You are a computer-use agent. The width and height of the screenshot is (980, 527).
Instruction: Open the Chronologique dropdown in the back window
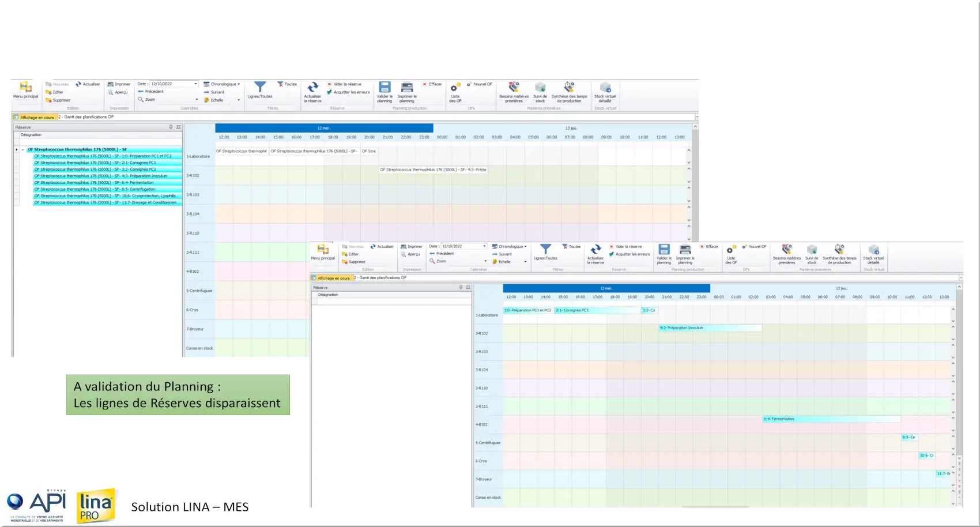[239, 84]
